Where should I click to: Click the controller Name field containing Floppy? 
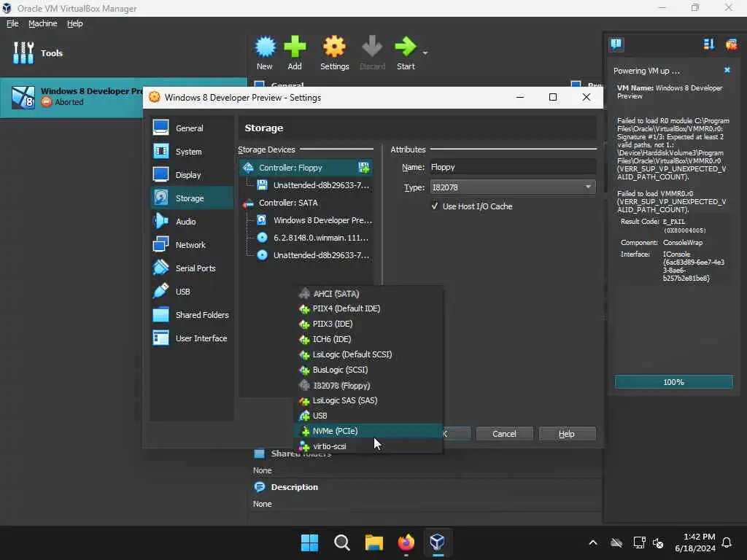coord(513,167)
